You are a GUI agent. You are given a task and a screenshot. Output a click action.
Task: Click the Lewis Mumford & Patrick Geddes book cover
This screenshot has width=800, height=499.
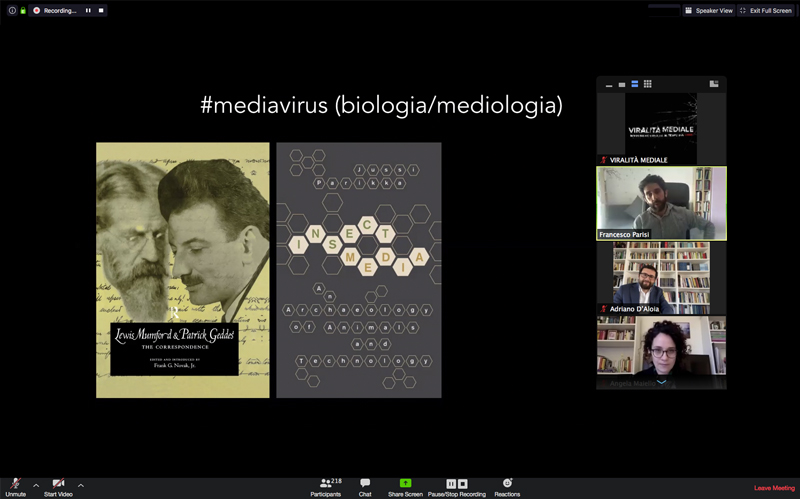tap(183, 270)
